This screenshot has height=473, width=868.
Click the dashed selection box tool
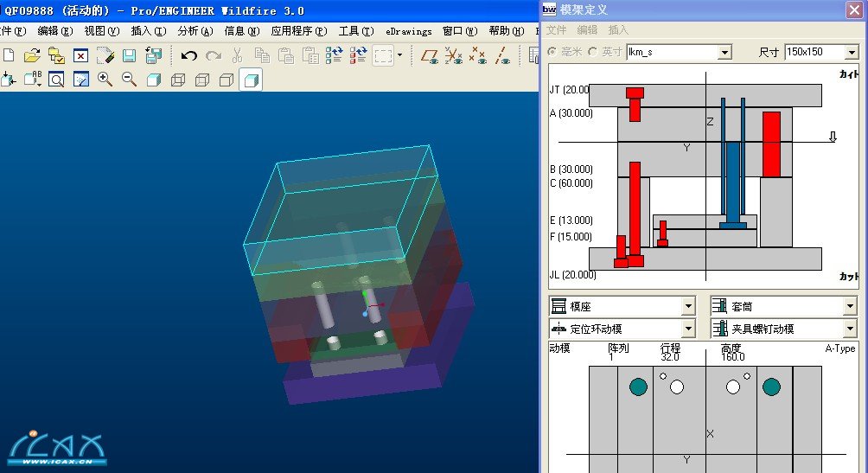coord(383,55)
